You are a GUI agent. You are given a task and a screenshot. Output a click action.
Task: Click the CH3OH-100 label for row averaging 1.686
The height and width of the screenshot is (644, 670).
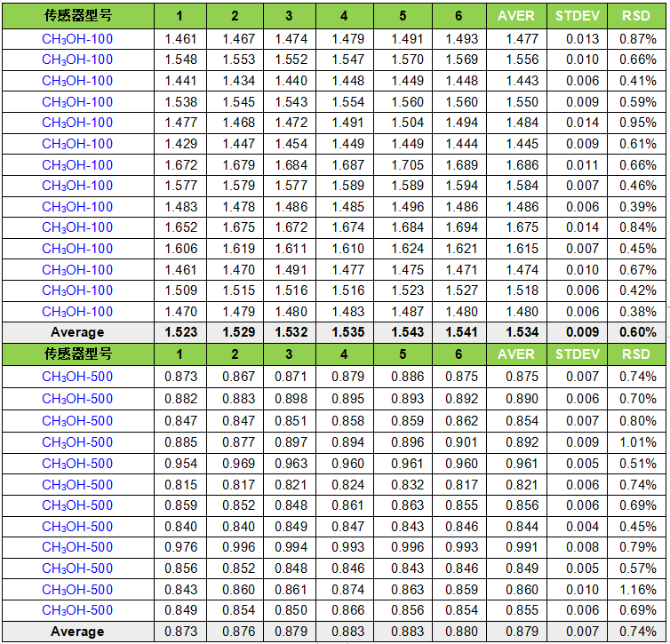77,165
